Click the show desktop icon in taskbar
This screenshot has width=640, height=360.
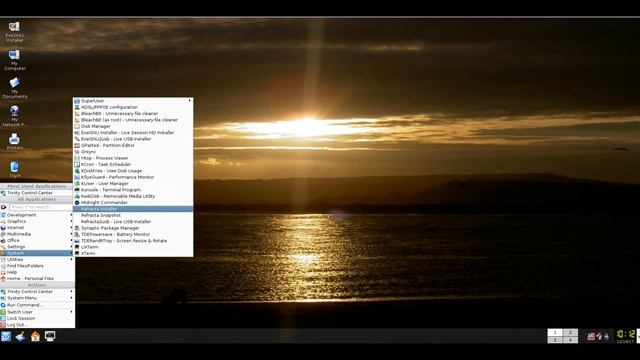(20, 336)
